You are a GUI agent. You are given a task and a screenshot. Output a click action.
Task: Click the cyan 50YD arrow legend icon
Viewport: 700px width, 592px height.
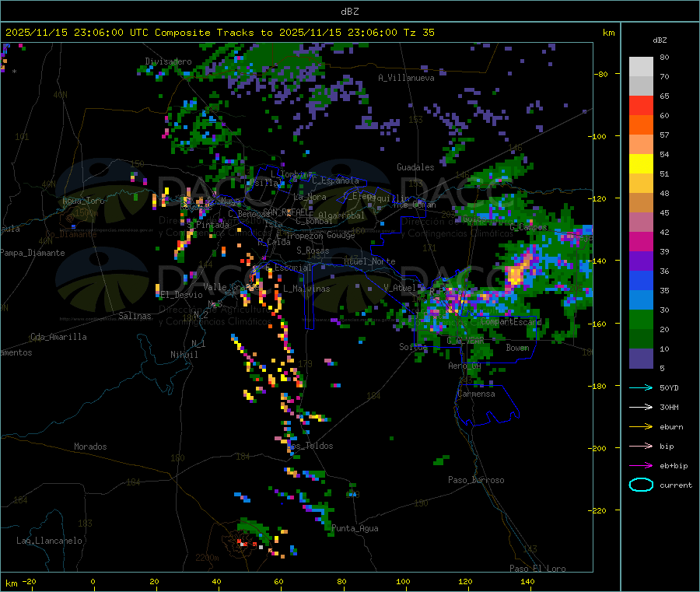(x=641, y=387)
